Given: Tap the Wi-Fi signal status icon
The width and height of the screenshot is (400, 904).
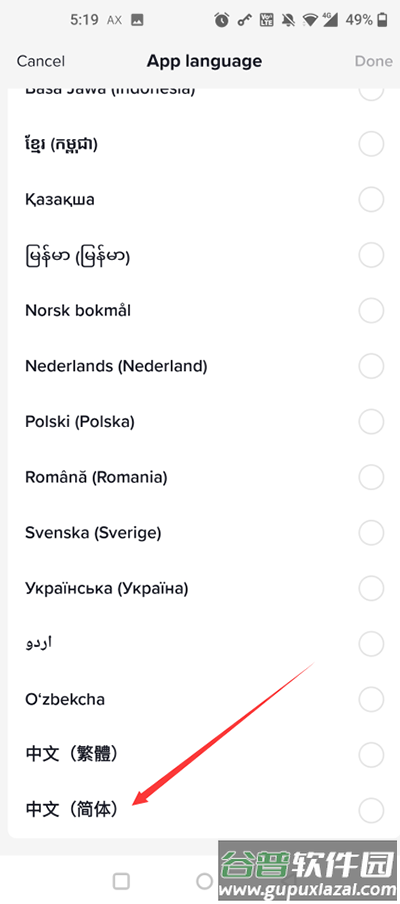Looking at the screenshot, I should coord(311,20).
